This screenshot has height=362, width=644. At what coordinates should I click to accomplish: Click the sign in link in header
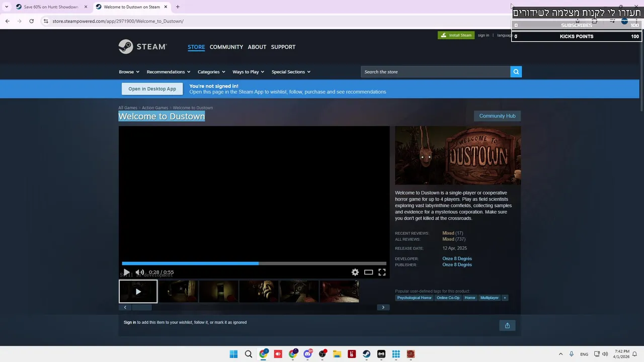click(484, 35)
